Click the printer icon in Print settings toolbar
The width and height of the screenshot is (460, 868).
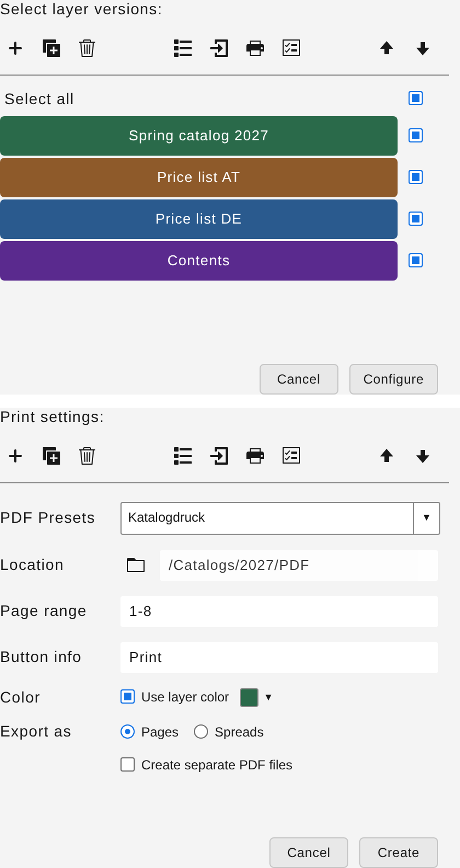coord(255,456)
